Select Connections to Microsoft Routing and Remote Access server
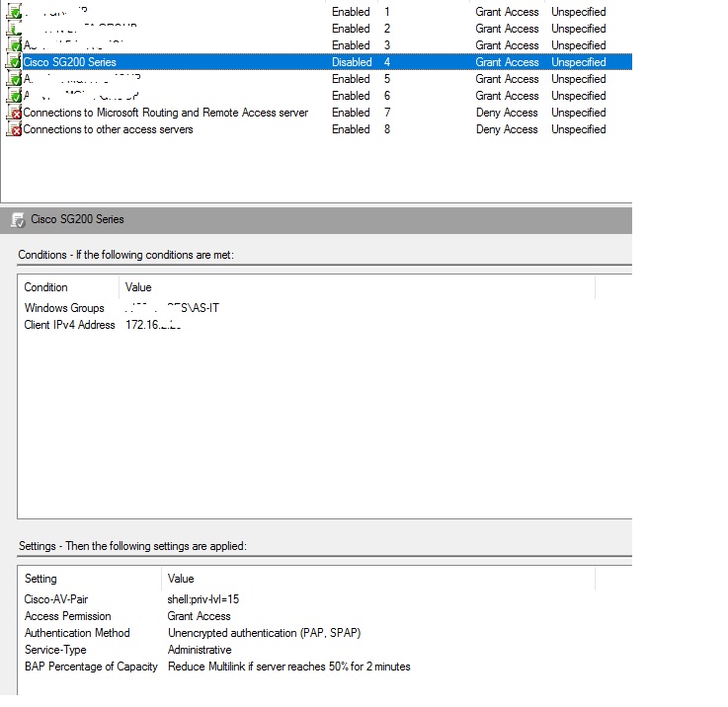728x707 pixels. pos(165,113)
